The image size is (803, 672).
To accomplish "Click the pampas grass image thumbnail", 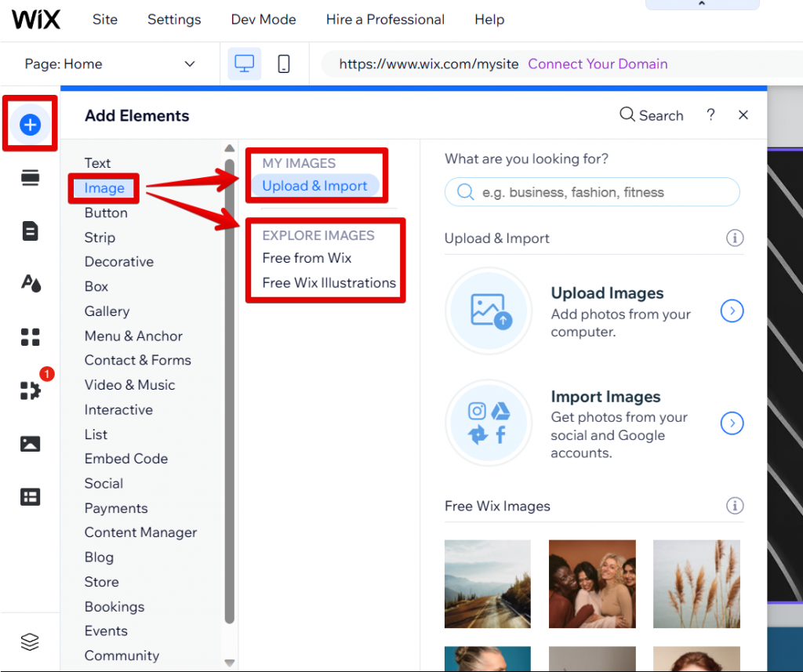I will pos(696,583).
